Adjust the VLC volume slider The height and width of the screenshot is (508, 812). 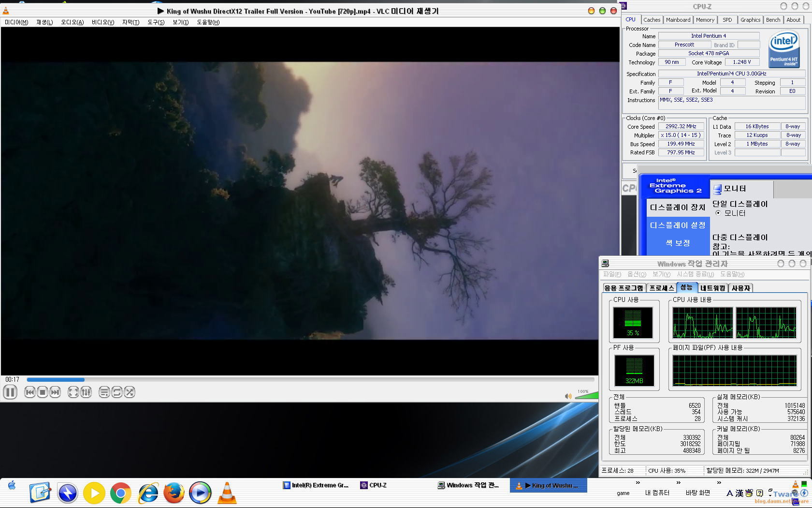tap(586, 396)
